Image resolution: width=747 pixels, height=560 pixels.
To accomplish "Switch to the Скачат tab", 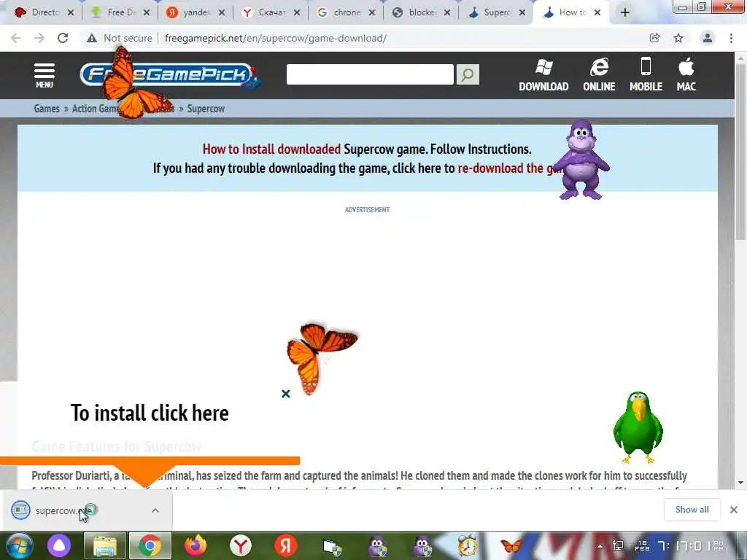I will tap(271, 12).
